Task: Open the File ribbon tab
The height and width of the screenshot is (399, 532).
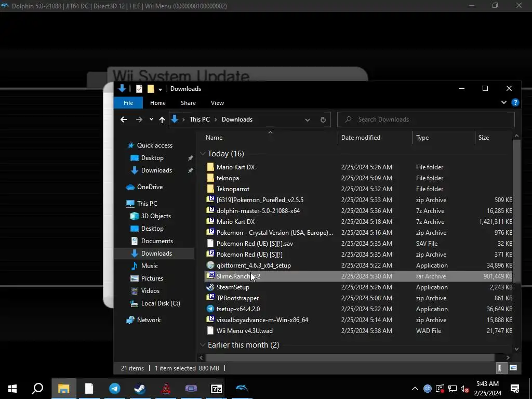Action: 128,103
